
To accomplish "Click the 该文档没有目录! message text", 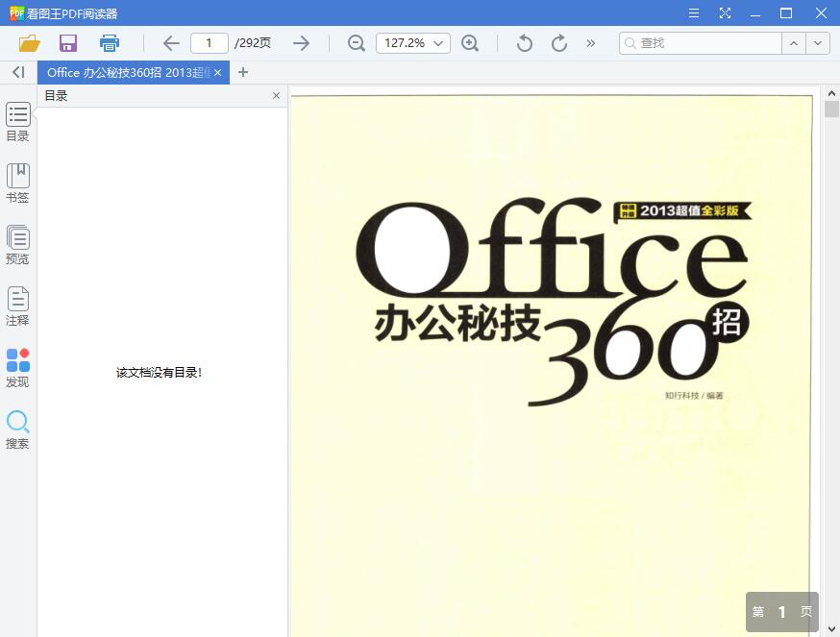I will (160, 373).
